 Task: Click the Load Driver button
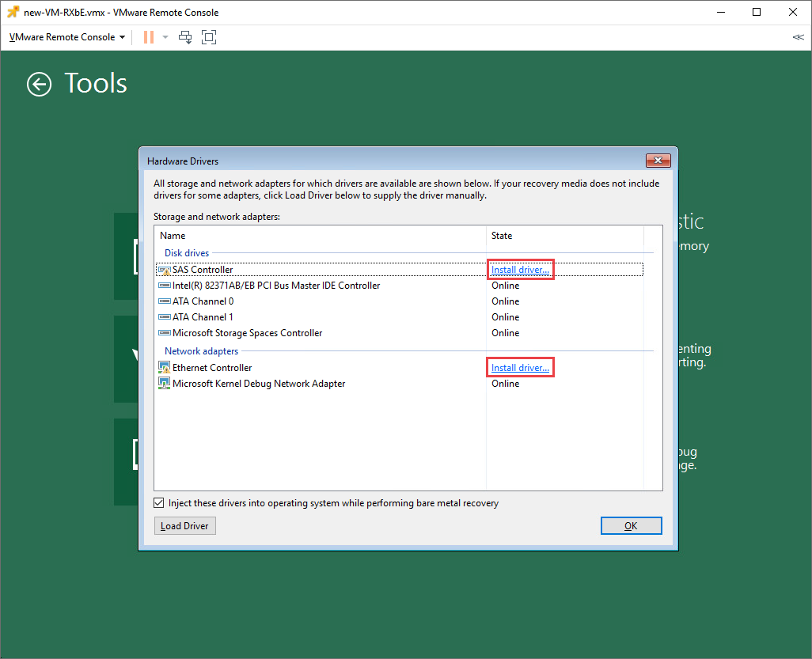click(x=185, y=526)
